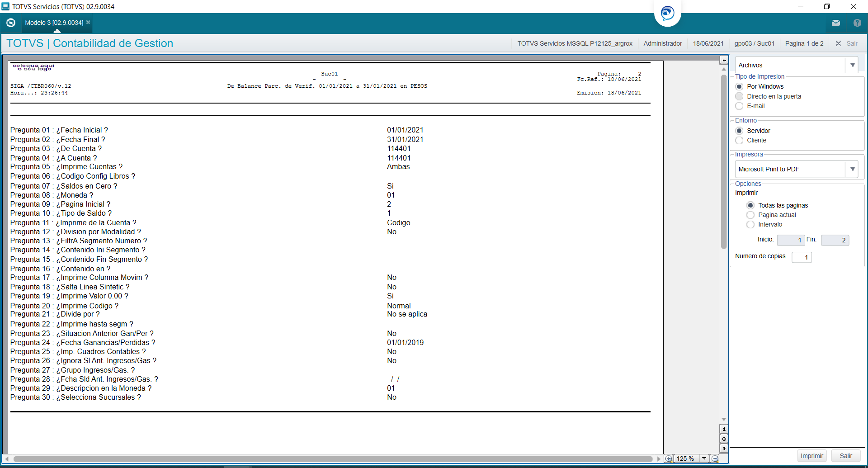
Task: Click the 'Codigo' value
Action: click(x=399, y=223)
